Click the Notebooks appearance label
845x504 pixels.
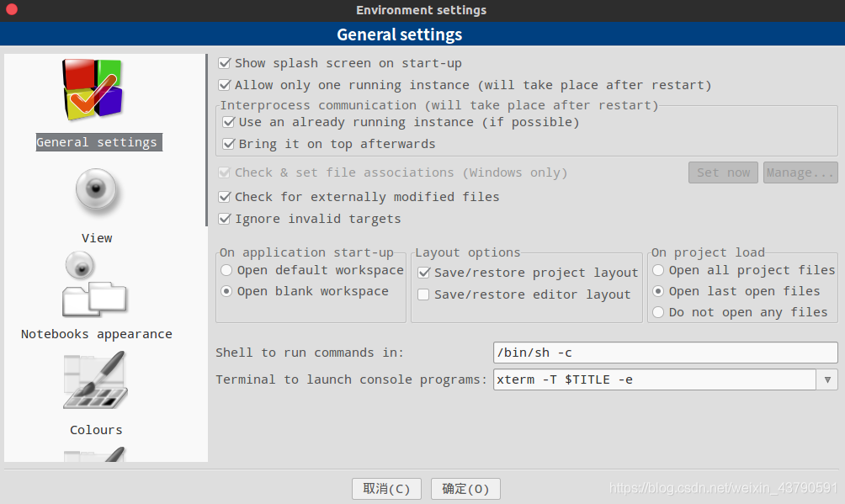(97, 334)
